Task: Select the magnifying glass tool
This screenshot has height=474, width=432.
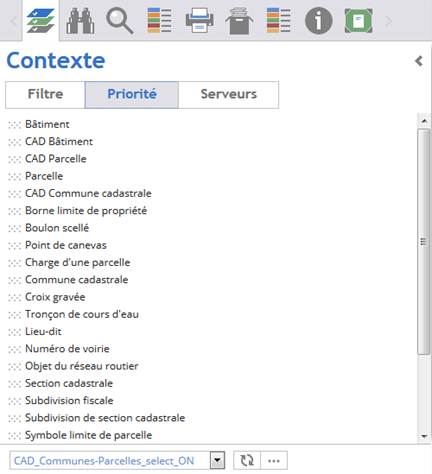Action: (x=120, y=21)
